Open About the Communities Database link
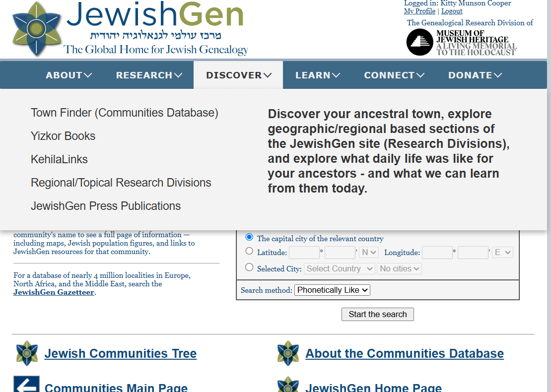Screen dimensions: 551x392 tap(405, 353)
